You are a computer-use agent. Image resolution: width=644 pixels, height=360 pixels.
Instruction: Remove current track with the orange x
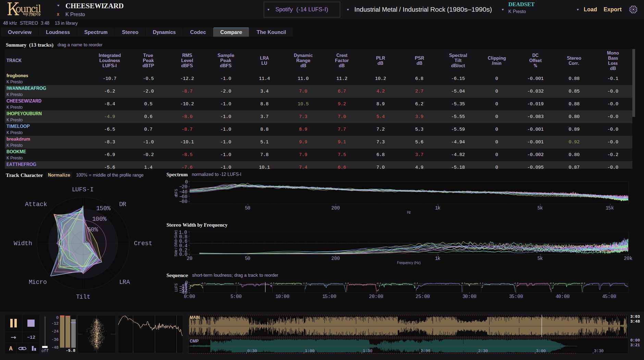[58, 14]
